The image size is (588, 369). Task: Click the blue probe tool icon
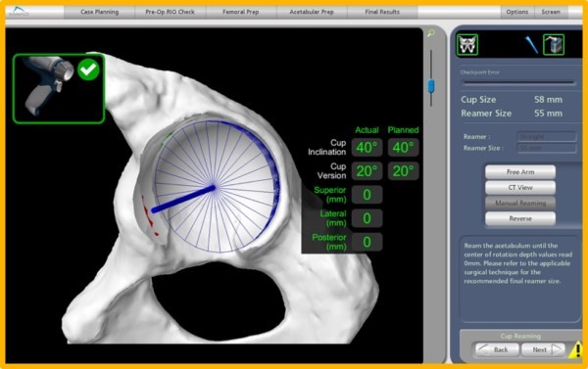531,45
